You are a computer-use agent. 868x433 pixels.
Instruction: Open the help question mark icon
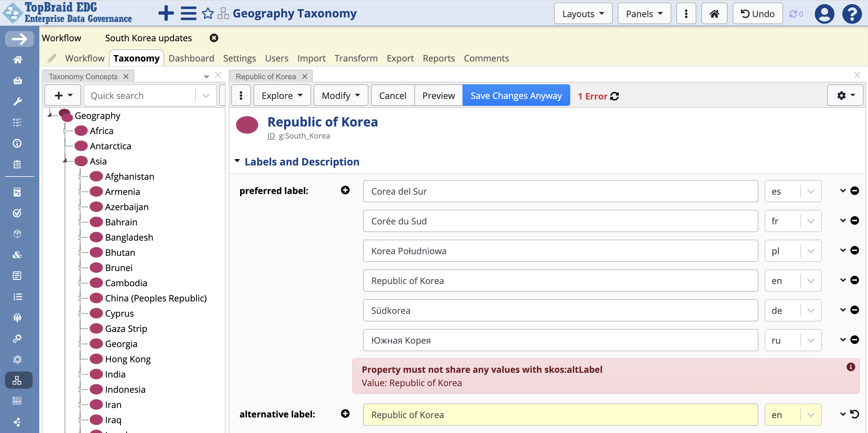tap(852, 14)
